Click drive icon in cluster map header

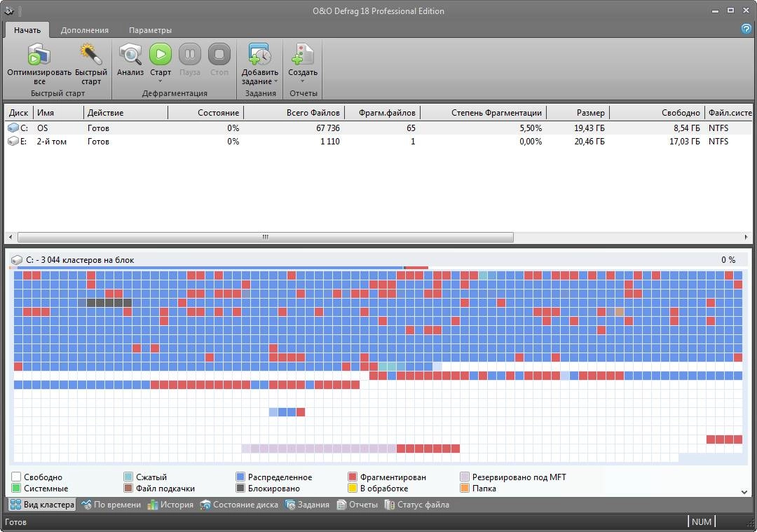pos(16,260)
